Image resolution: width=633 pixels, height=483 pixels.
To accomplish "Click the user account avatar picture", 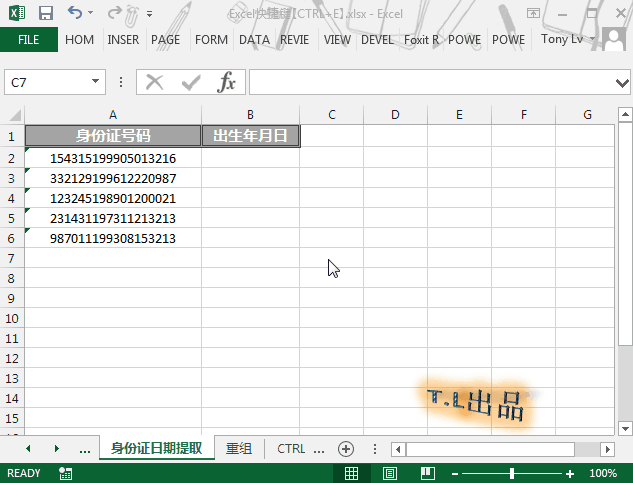I will pos(614,39).
